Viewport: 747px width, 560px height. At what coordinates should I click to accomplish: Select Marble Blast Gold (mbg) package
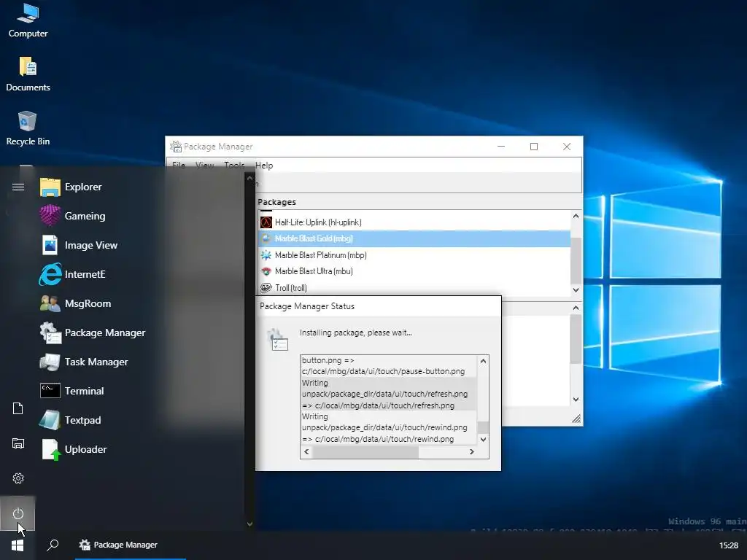click(x=414, y=238)
